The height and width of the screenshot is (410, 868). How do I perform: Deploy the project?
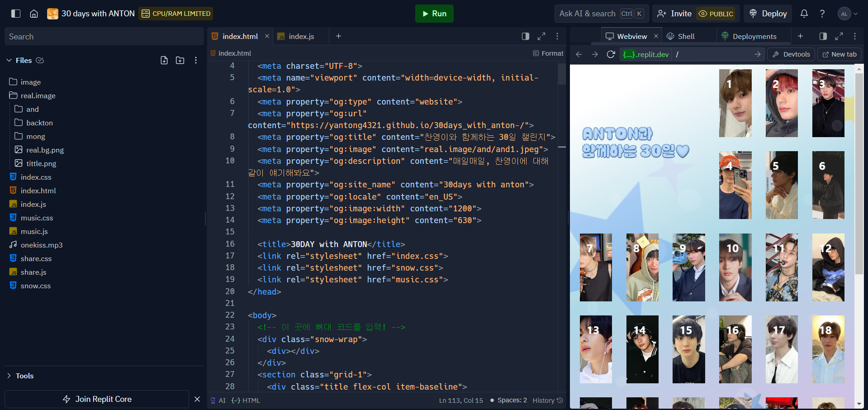click(768, 14)
